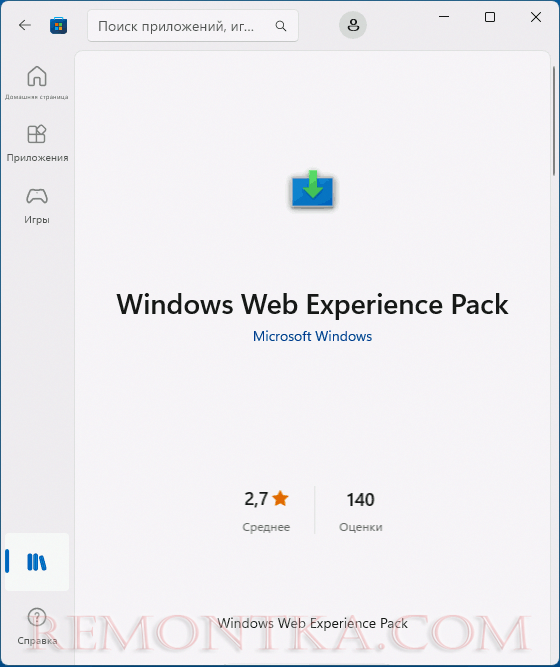Click the vertical scrollbar thumb
This screenshot has height=667, width=560.
pos(554,120)
